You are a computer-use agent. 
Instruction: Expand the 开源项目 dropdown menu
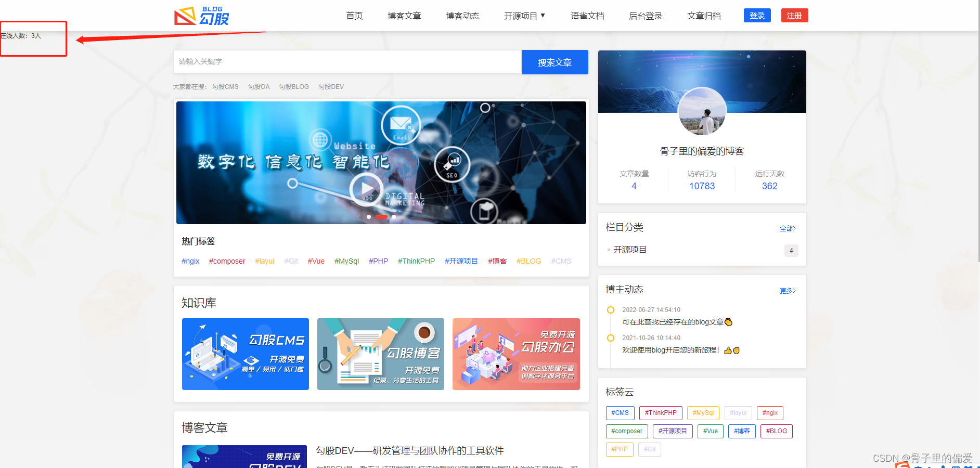click(x=525, y=16)
